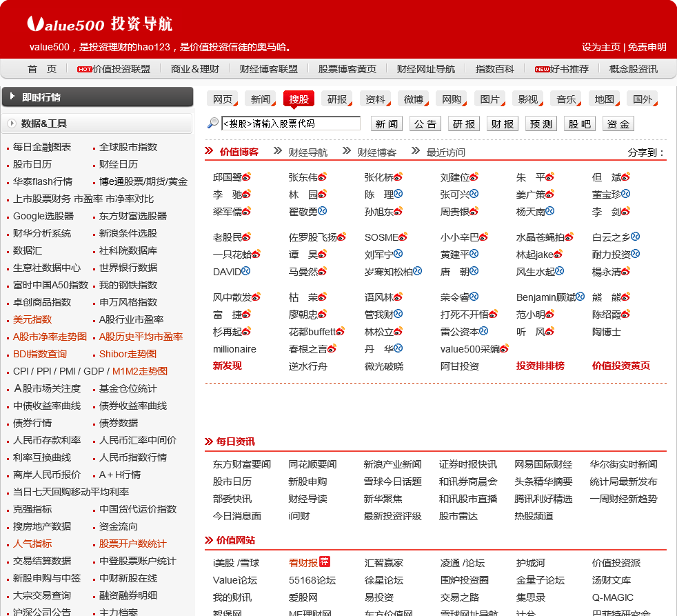Click Weibo icon next to 水晶苍蝇拍

pyautogui.click(x=569, y=237)
